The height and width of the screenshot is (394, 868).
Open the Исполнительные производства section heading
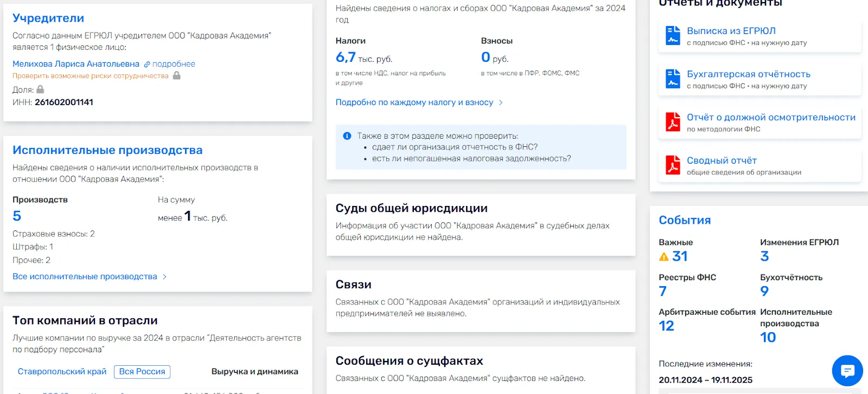point(107,150)
